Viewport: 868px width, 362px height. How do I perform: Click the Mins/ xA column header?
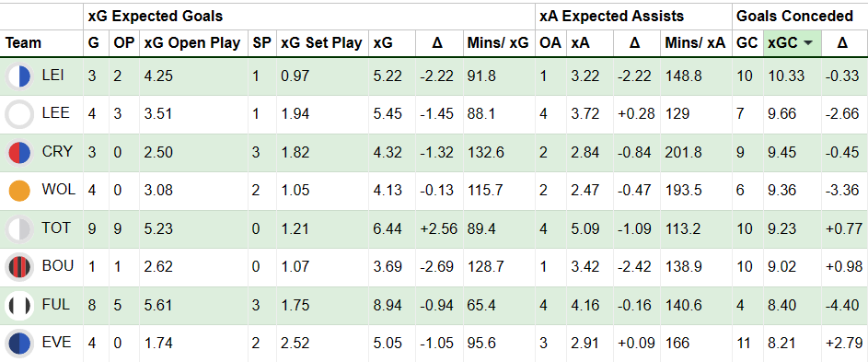click(695, 43)
